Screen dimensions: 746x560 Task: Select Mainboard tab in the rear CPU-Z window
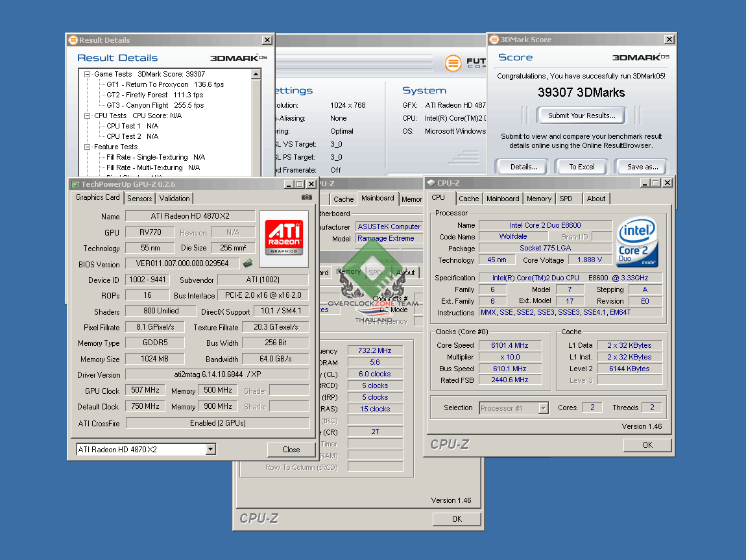[x=378, y=198]
